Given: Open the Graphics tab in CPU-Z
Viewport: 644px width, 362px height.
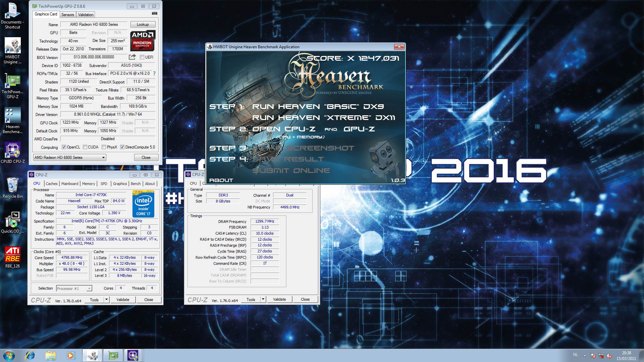Looking at the screenshot, I should [120, 184].
